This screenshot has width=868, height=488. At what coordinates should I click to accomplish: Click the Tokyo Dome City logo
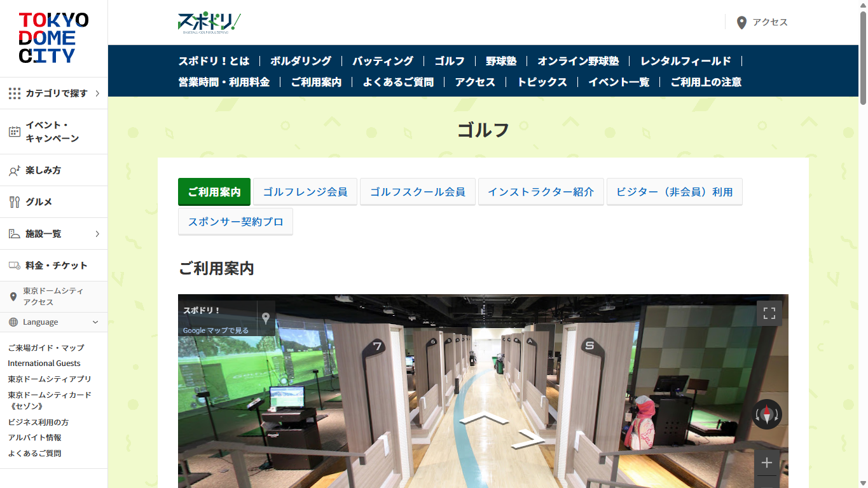click(53, 38)
